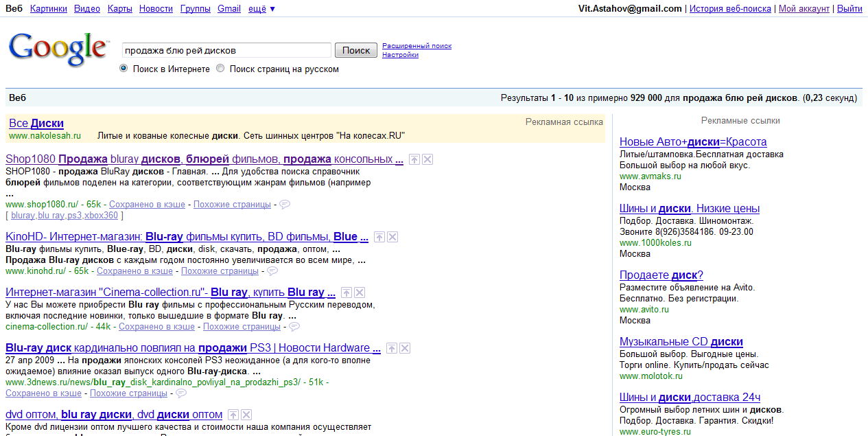The height and width of the screenshot is (436, 868).
Task: Open Gmail from top navigation
Action: click(229, 9)
